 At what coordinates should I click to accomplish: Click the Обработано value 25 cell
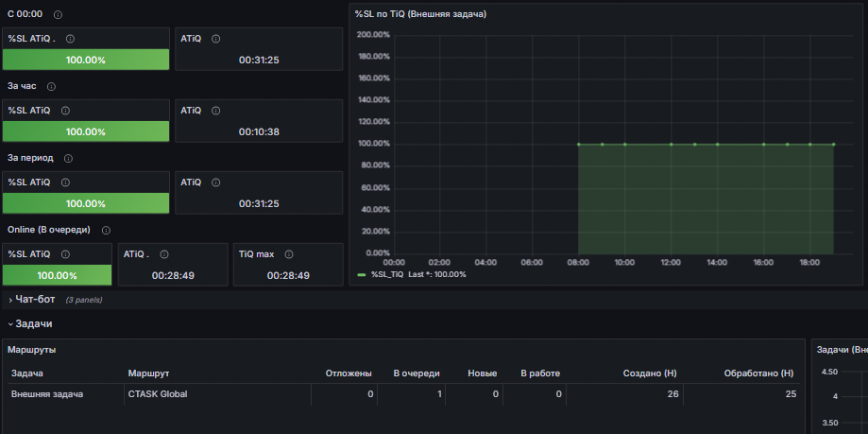(741, 394)
